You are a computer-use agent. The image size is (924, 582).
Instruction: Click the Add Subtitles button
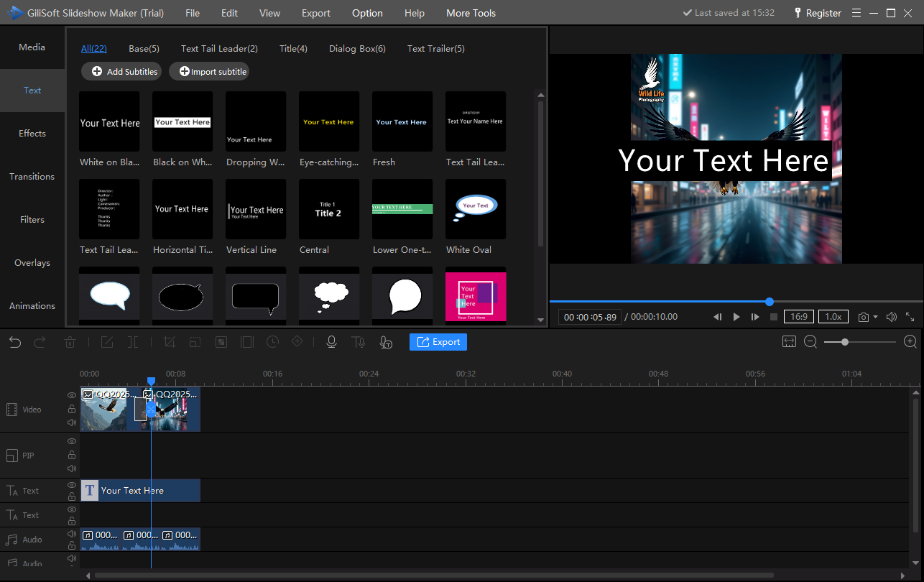(121, 71)
